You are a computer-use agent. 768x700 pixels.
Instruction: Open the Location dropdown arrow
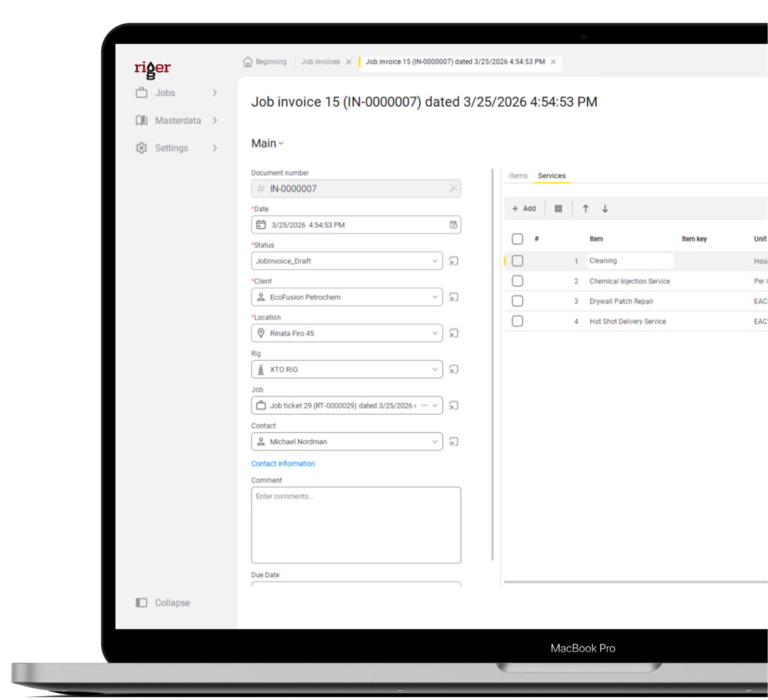(x=435, y=334)
